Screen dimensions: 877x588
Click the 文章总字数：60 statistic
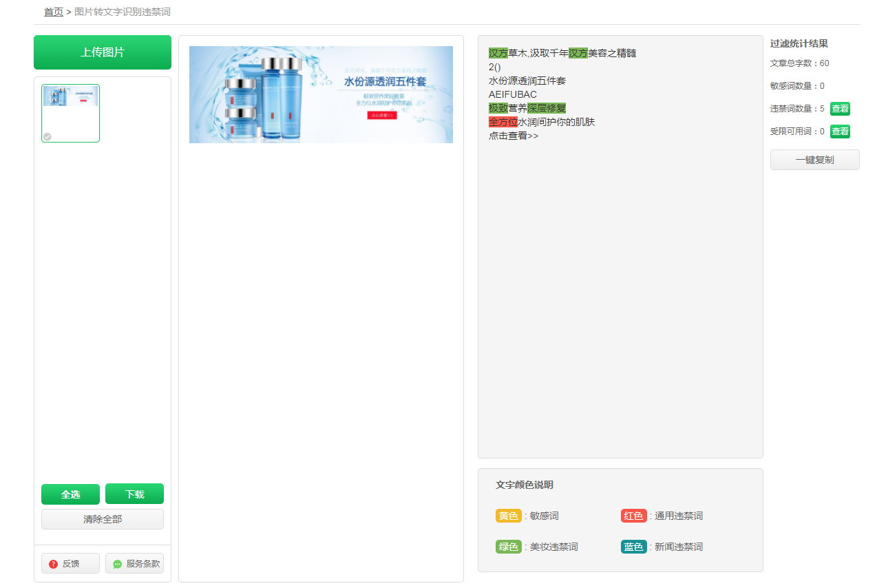800,63
